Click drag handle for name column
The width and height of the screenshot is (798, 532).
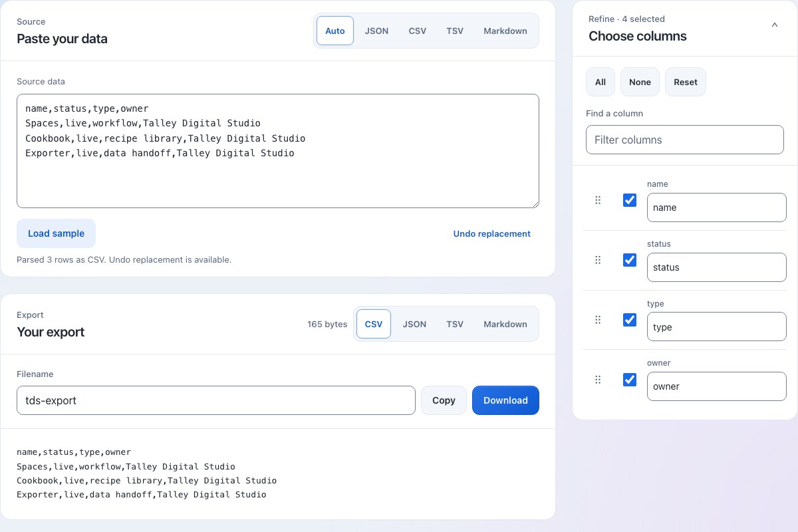click(598, 200)
